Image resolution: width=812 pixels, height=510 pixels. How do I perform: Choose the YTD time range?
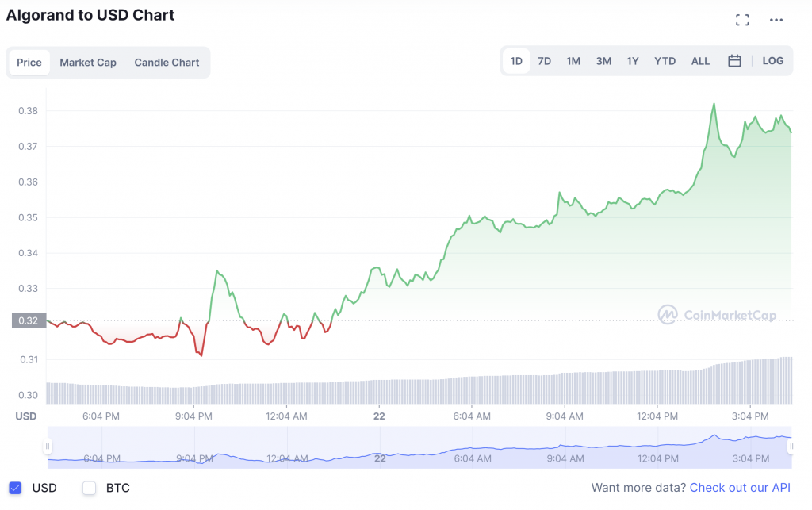click(x=665, y=61)
